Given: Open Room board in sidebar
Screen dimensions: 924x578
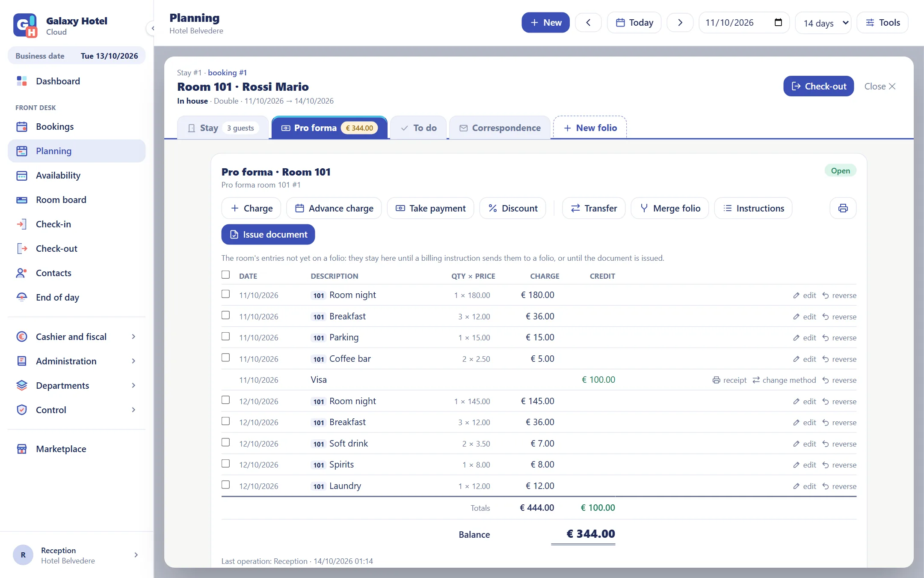Looking at the screenshot, I should tap(77, 200).
